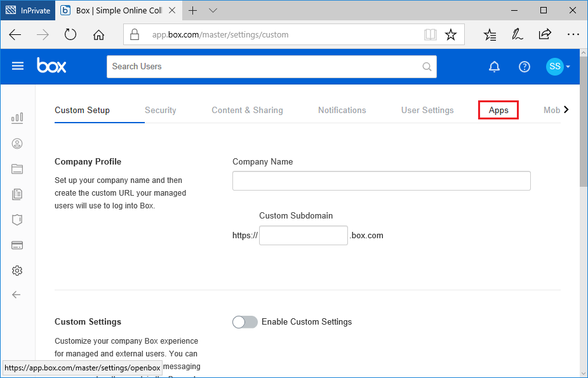Click the back arrow in sidebar
Screen dimensions: 588x378
[17, 295]
